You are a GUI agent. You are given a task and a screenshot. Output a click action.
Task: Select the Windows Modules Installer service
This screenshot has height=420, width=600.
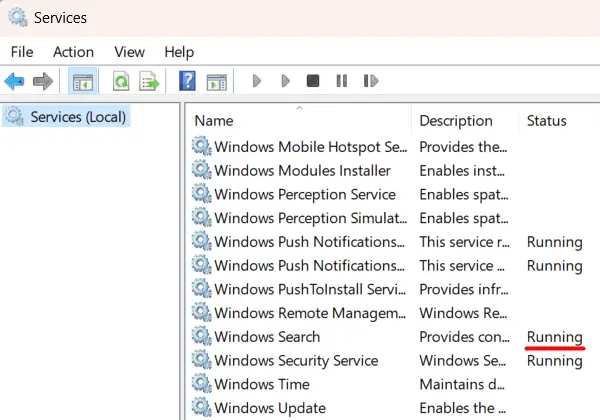pyautogui.click(x=302, y=171)
